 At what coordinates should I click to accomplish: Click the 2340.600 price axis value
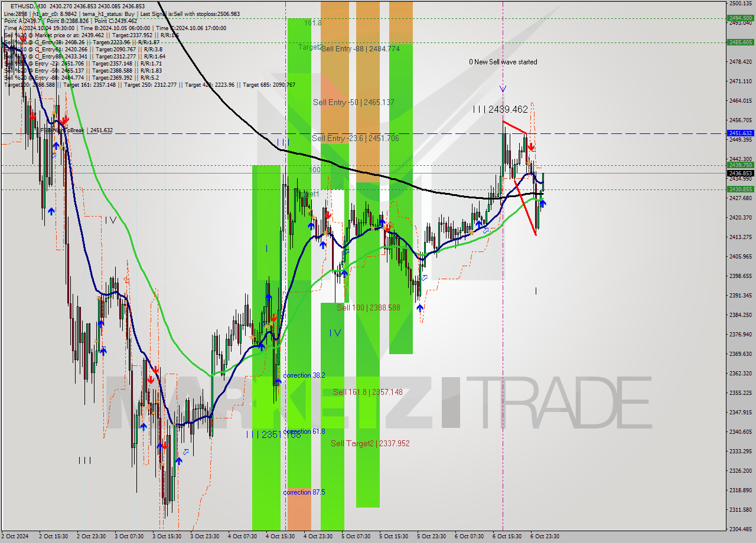[x=740, y=431]
